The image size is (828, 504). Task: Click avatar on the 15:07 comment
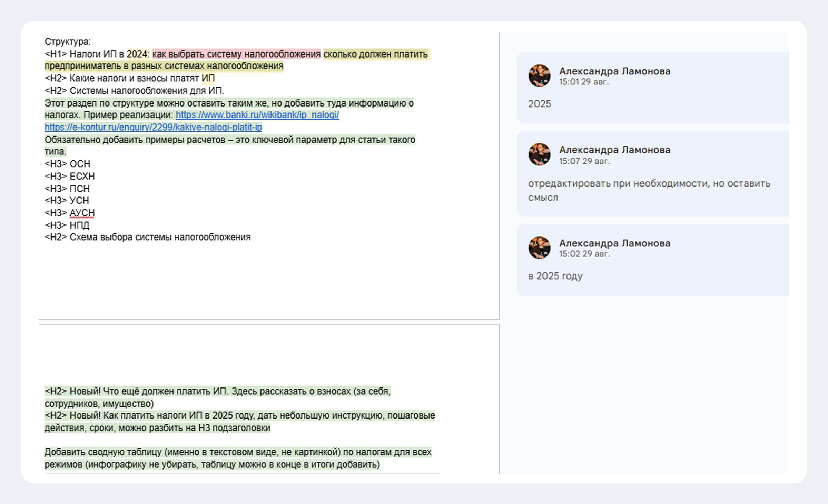pyautogui.click(x=539, y=154)
